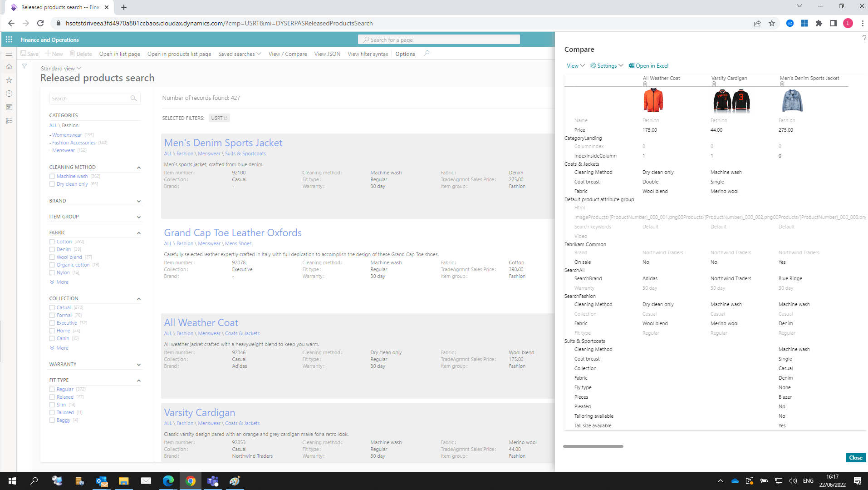Remove All Weather Coat via trash icon
Image resolution: width=868 pixels, height=490 pixels.
click(645, 84)
